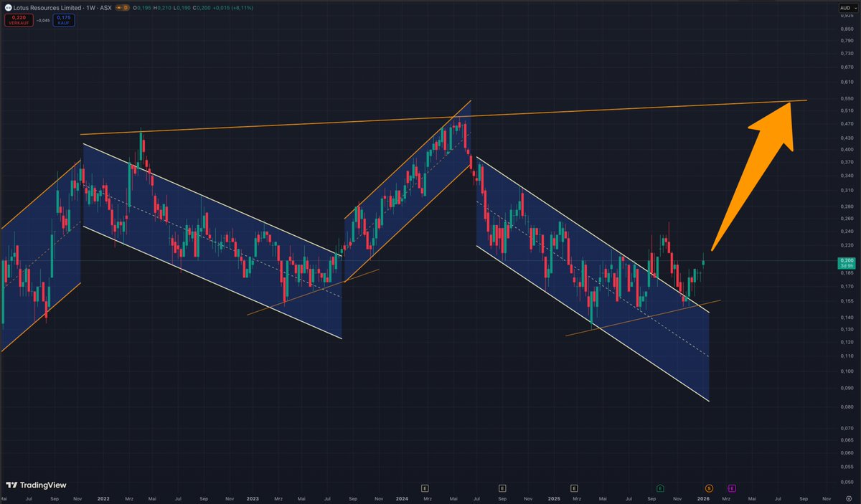861x504 pixels.
Task: Click the purple upcoming earnings E marker
Action: [x=732, y=488]
